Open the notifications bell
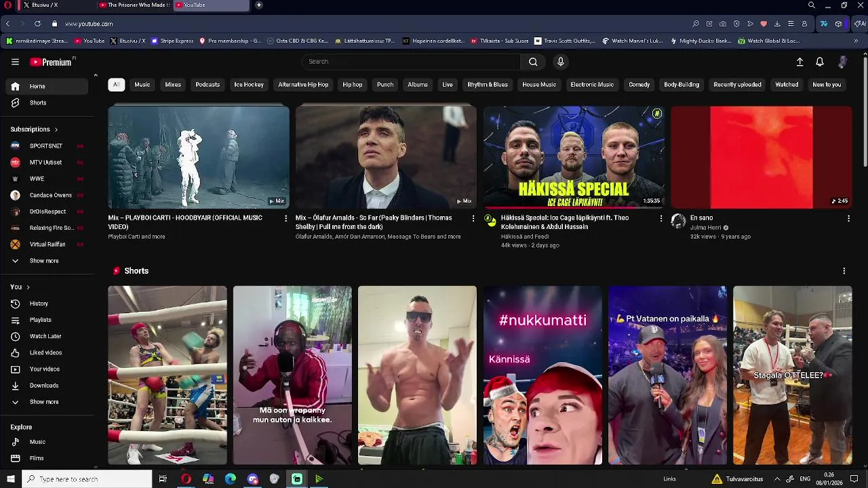 pyautogui.click(x=820, y=62)
